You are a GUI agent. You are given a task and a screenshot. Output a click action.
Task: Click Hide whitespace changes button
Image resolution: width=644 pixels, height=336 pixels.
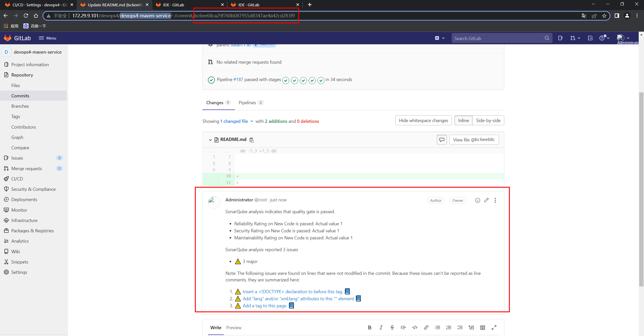click(x=423, y=120)
